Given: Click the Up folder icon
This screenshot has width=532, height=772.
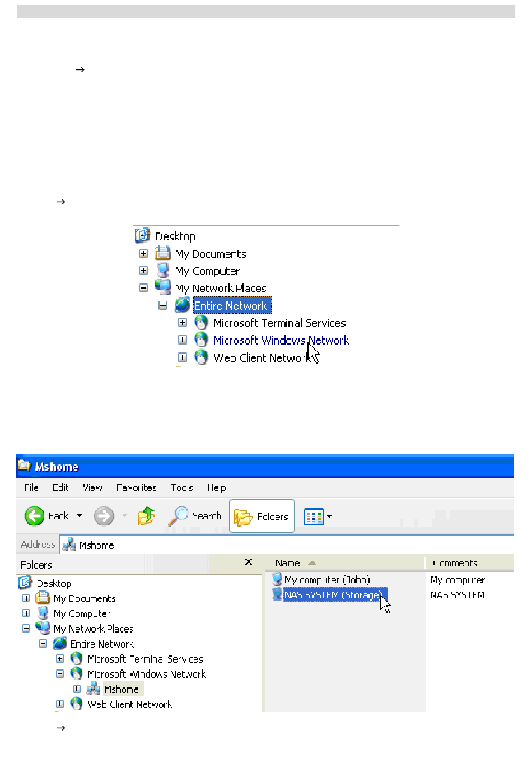Looking at the screenshot, I should click(146, 516).
